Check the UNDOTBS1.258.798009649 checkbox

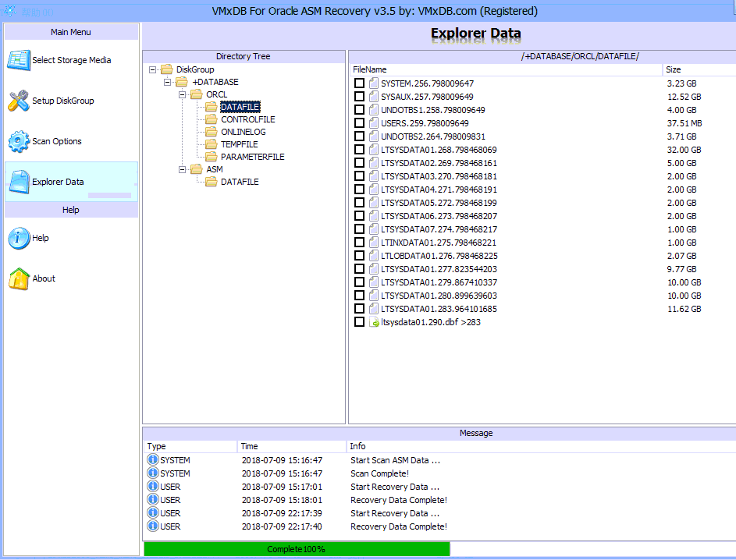point(359,109)
